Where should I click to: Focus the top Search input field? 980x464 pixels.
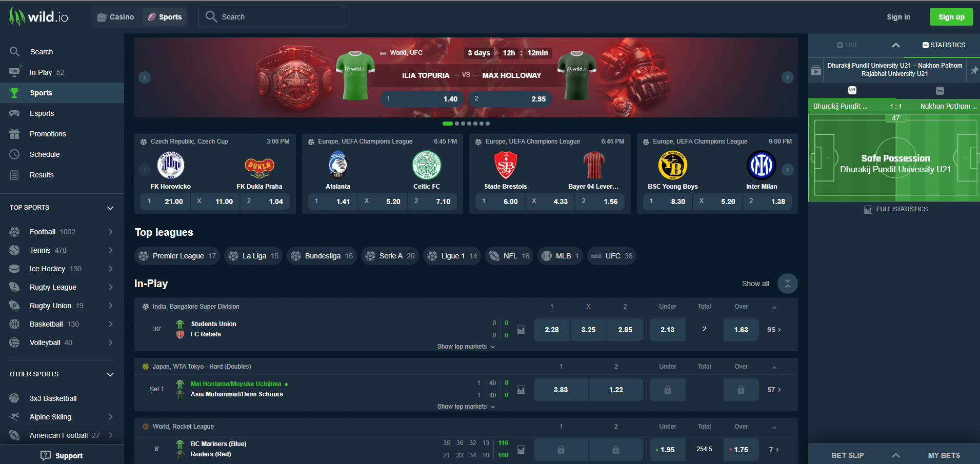(272, 17)
